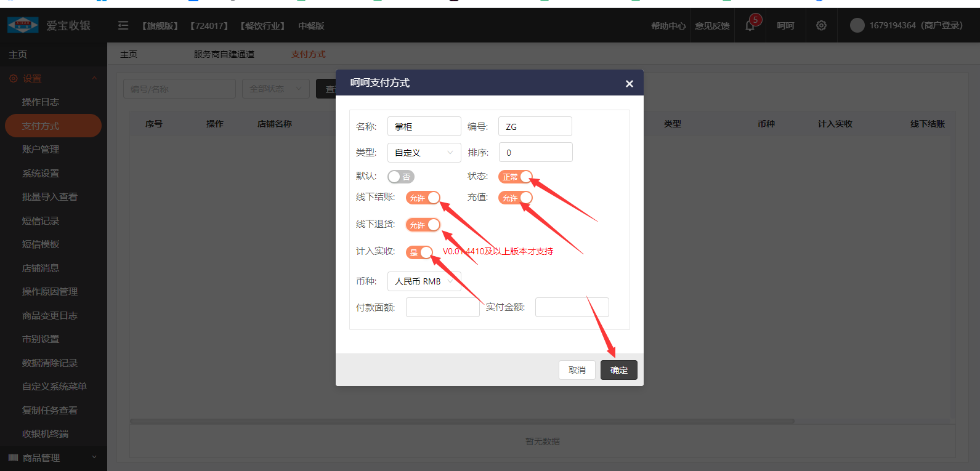Click the 确定 confirm button

tap(618, 370)
